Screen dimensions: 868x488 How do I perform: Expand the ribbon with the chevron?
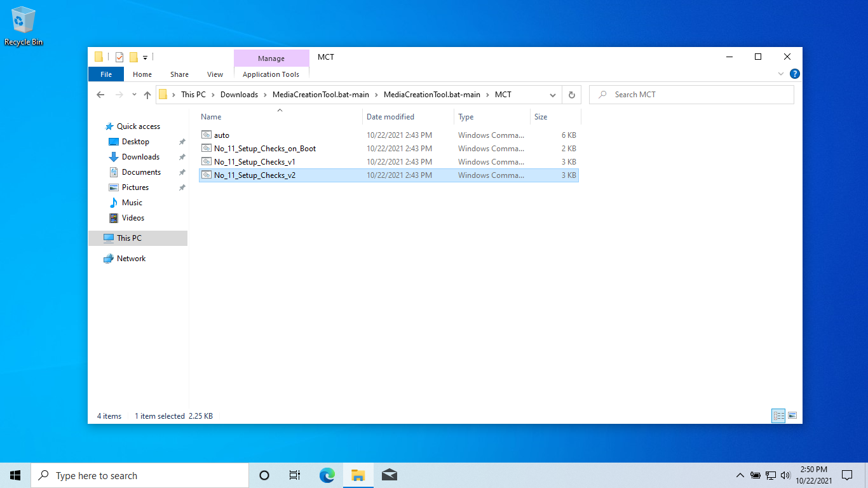781,74
